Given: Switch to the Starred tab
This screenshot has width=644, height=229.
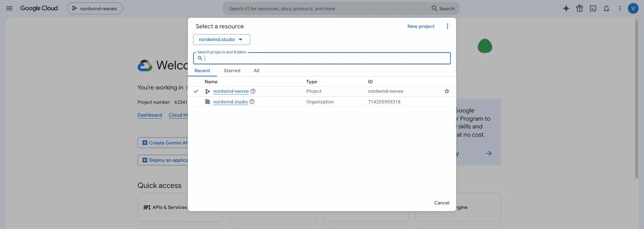Looking at the screenshot, I should pyautogui.click(x=232, y=71).
